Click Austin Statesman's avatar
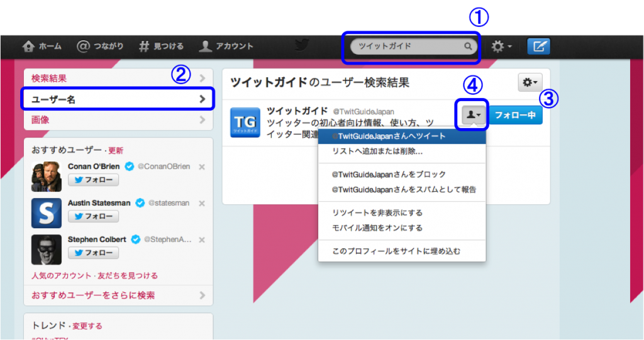Image resolution: width=644 pixels, height=340 pixels. pyautogui.click(x=47, y=213)
